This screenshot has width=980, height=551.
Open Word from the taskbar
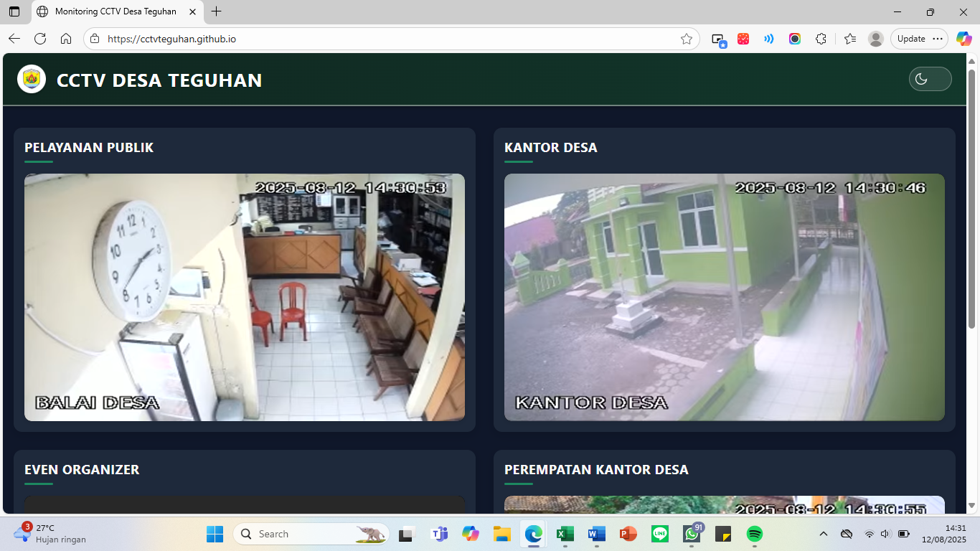click(x=597, y=534)
